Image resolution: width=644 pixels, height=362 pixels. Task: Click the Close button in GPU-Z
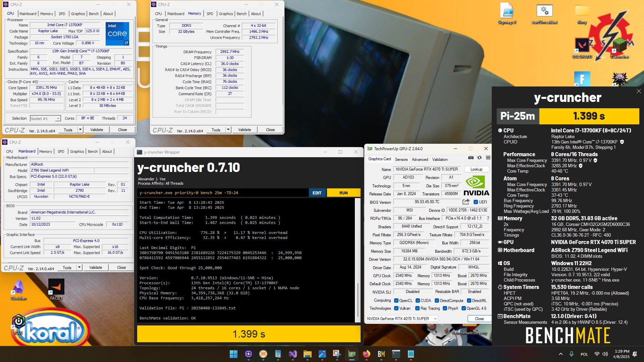tap(479, 319)
